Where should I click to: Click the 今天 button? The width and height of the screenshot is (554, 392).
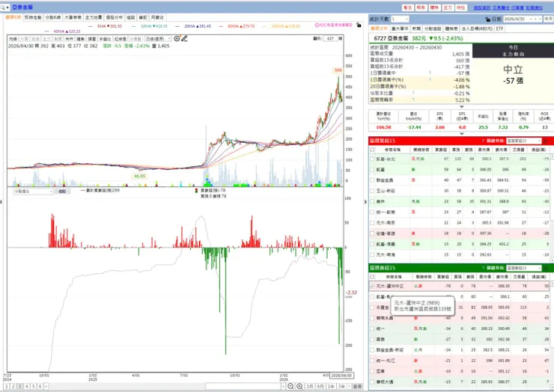548,19
